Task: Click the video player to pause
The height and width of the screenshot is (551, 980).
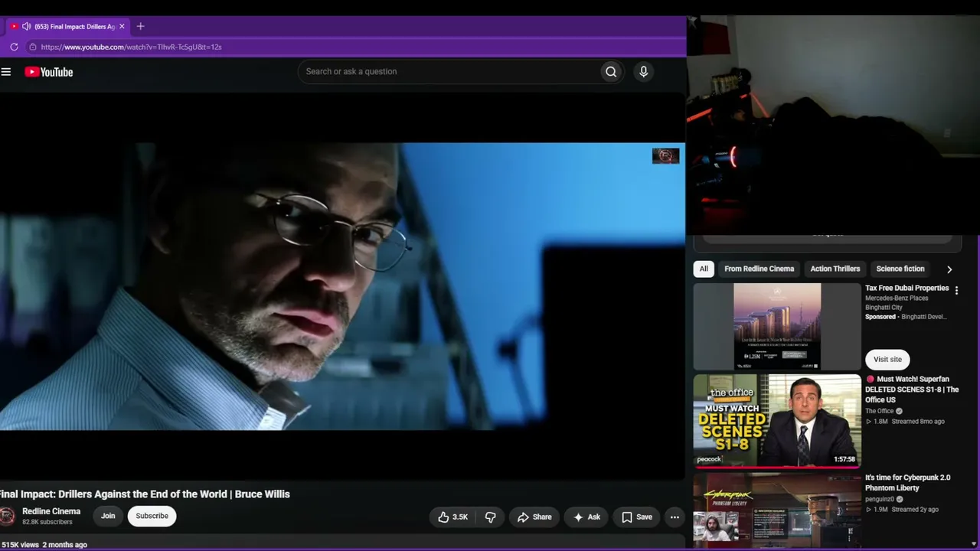Action: [342, 286]
